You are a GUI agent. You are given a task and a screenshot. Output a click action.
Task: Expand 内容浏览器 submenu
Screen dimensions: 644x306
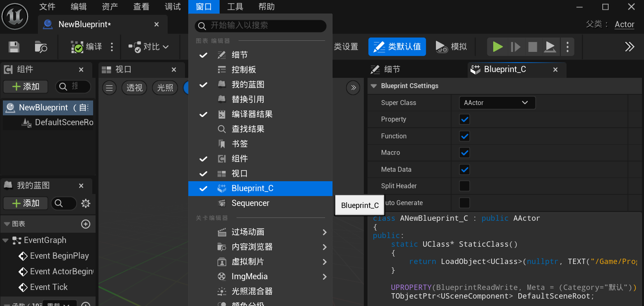click(260, 247)
